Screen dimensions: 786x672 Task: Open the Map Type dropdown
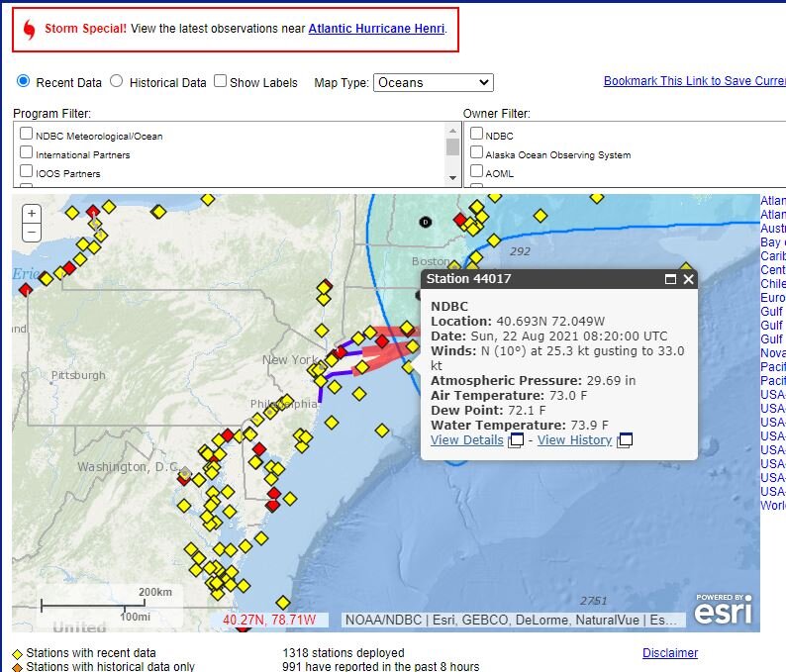[434, 83]
